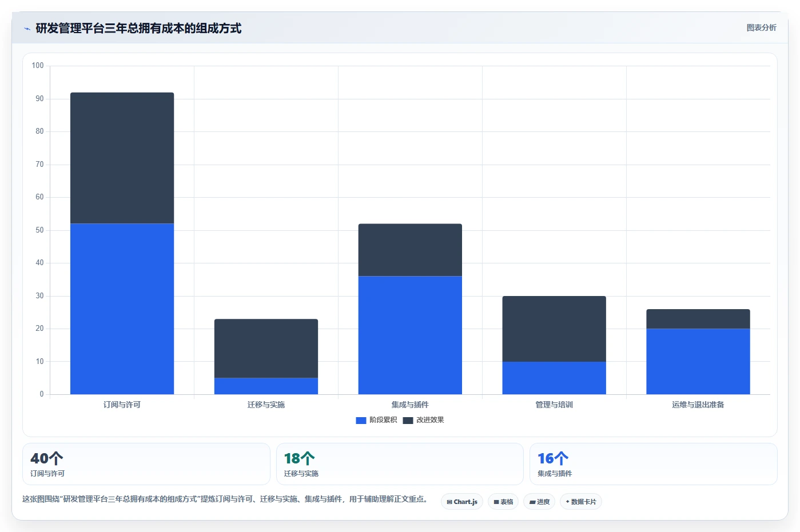Image resolution: width=800 pixels, height=532 pixels.
Task: Click the dark bar segment for 订阅与许可
Action: pyautogui.click(x=122, y=158)
